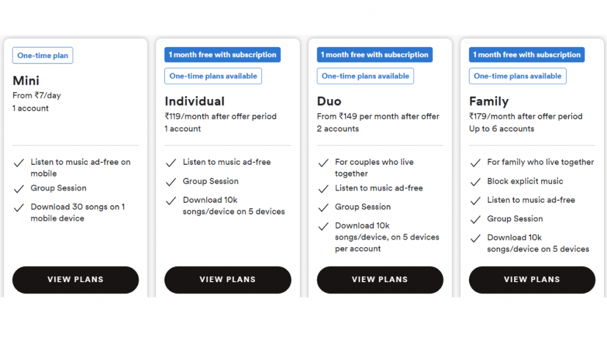This screenshot has height=364, width=607.
Task: Click the checkmark next to Individual's 'Listen to music ad-free'
Action: (171, 162)
